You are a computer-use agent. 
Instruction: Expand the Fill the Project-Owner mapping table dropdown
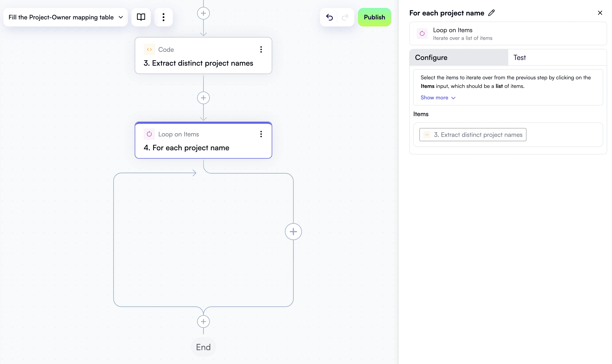click(121, 17)
